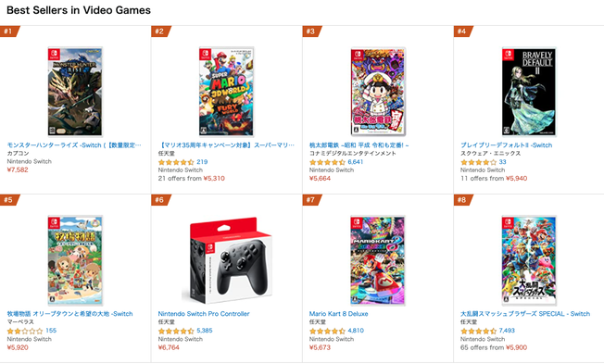604x364 pixels.
Task: Open the Nintendo Switch Pro Controller title link
Action: (204, 314)
